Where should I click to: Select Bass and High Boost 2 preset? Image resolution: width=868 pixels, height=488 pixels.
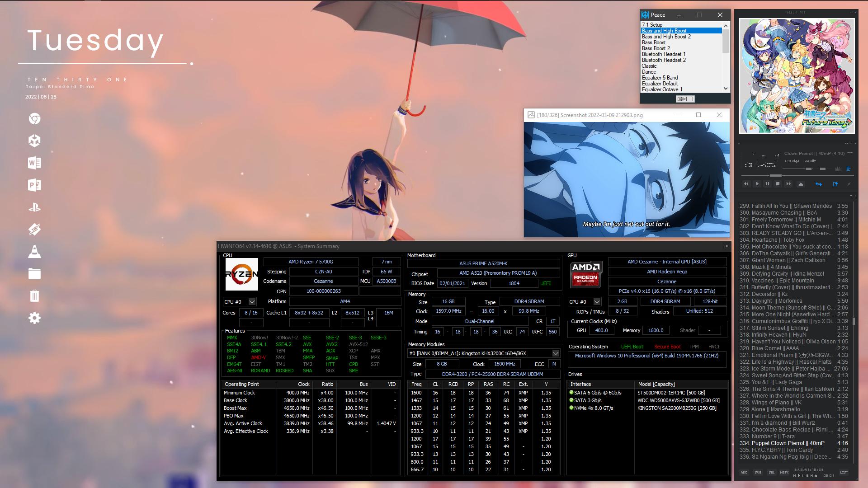681,37
